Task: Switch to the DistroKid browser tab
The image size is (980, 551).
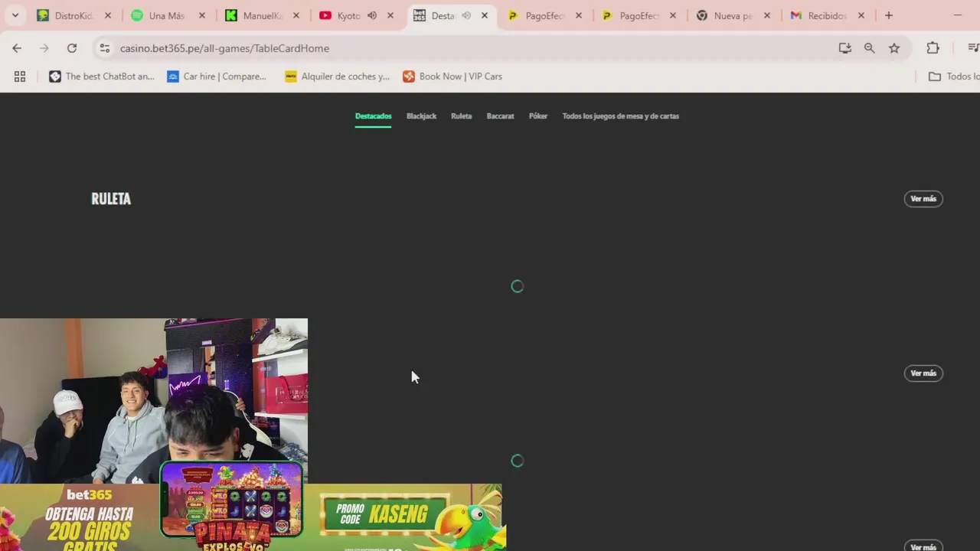Action: (73, 15)
